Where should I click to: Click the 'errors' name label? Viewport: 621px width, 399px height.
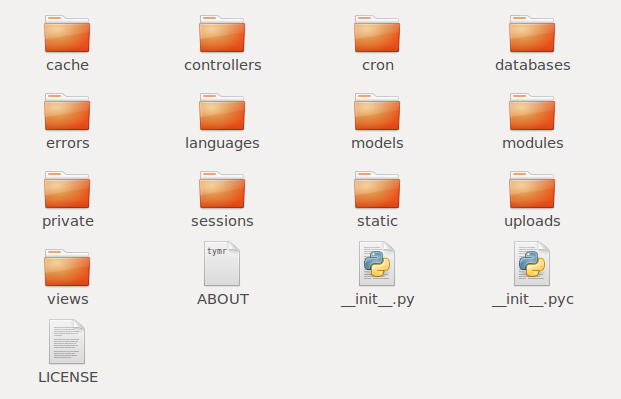click(x=68, y=143)
